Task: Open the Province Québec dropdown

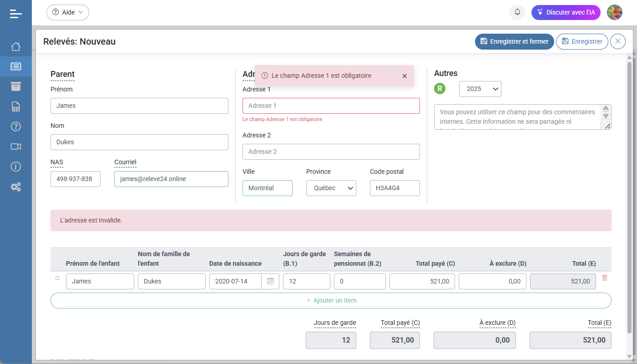Action: [x=331, y=188]
